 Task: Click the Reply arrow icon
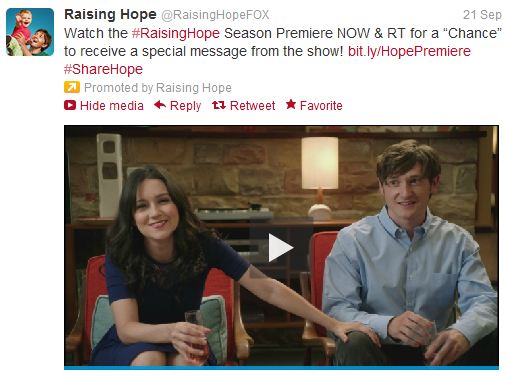[160, 105]
